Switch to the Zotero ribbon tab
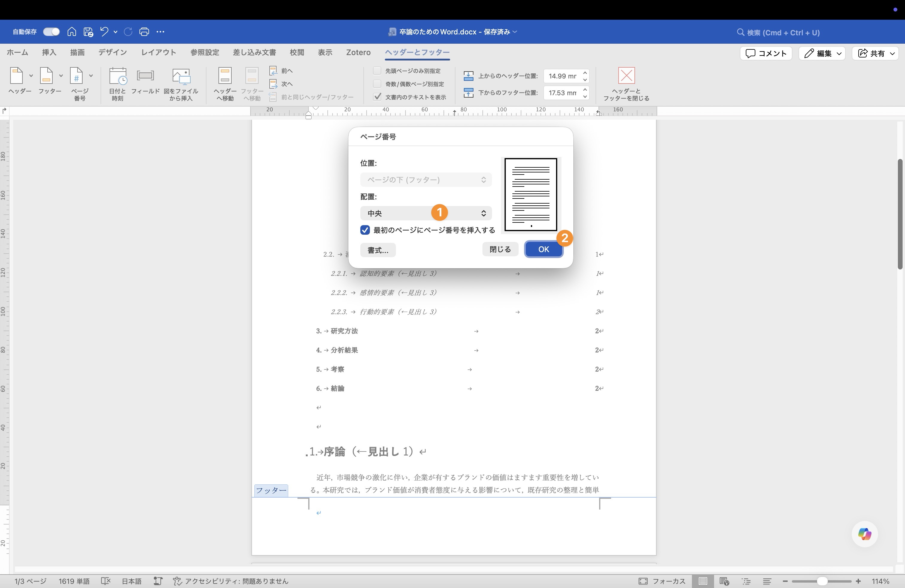905x588 pixels. pos(358,52)
